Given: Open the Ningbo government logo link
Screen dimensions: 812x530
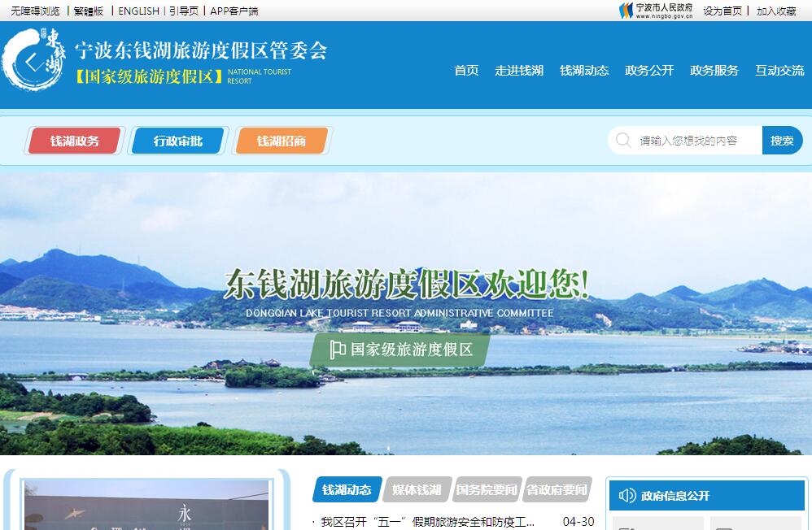Looking at the screenshot, I should click(x=656, y=11).
